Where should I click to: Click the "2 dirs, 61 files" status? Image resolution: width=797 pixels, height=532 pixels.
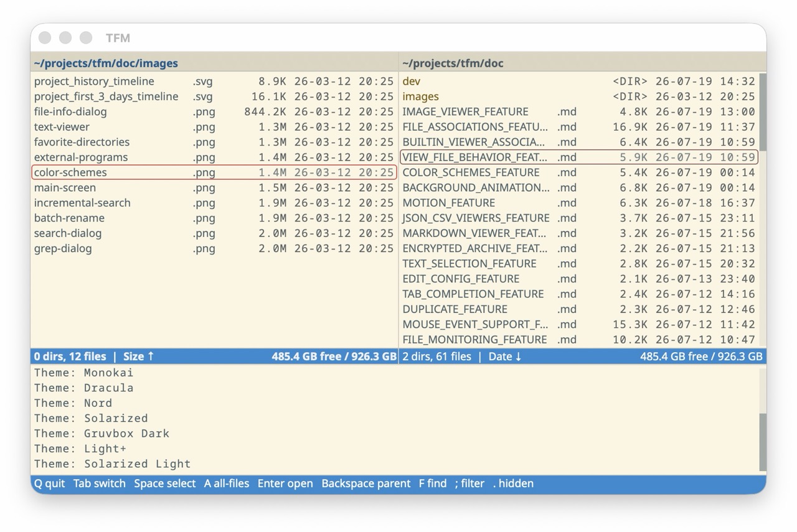click(x=436, y=357)
